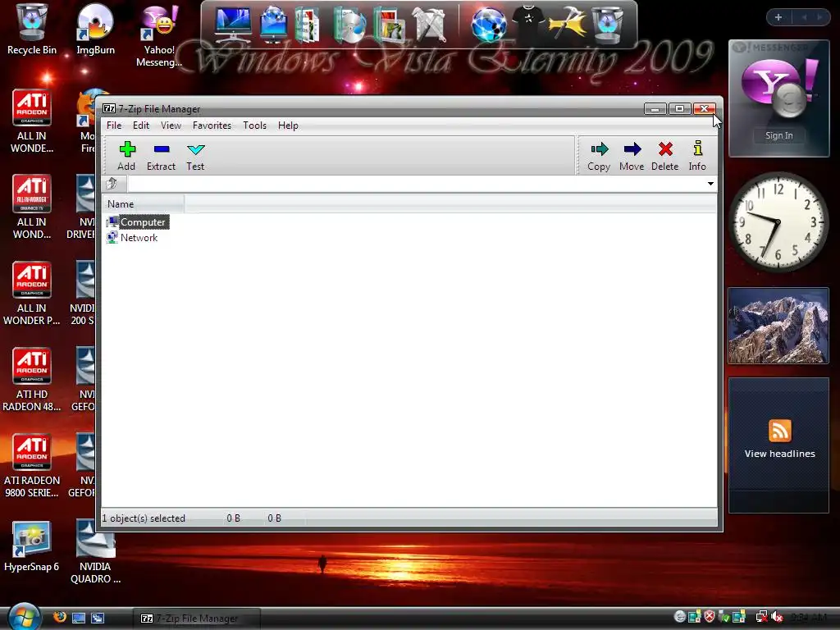This screenshot has width=840, height=630.
Task: Click the red shield security tray icon
Action: pos(710,617)
